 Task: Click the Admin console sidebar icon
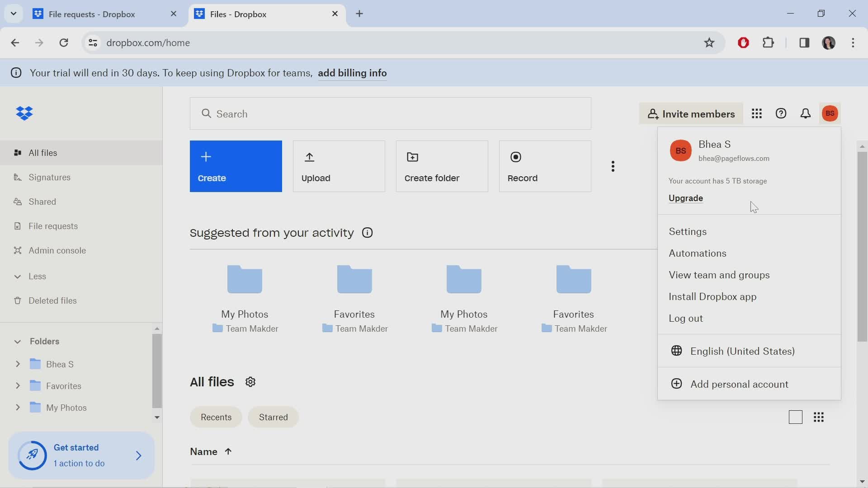[x=17, y=250]
